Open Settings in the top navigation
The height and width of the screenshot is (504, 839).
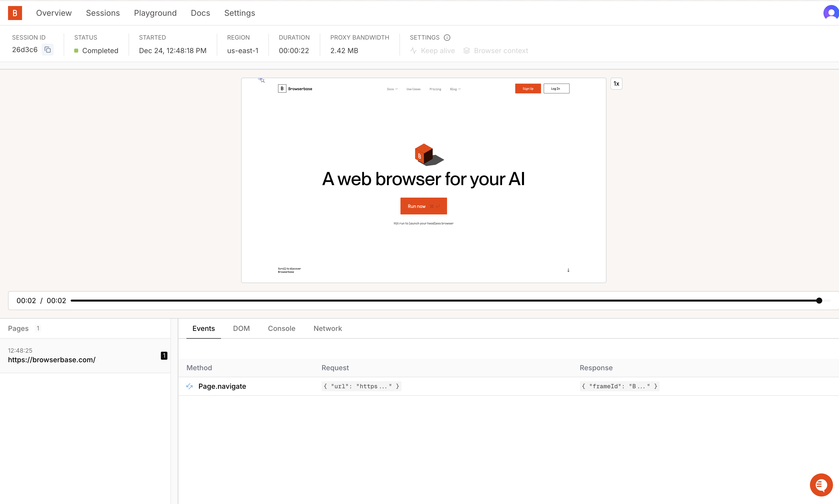coord(240,13)
